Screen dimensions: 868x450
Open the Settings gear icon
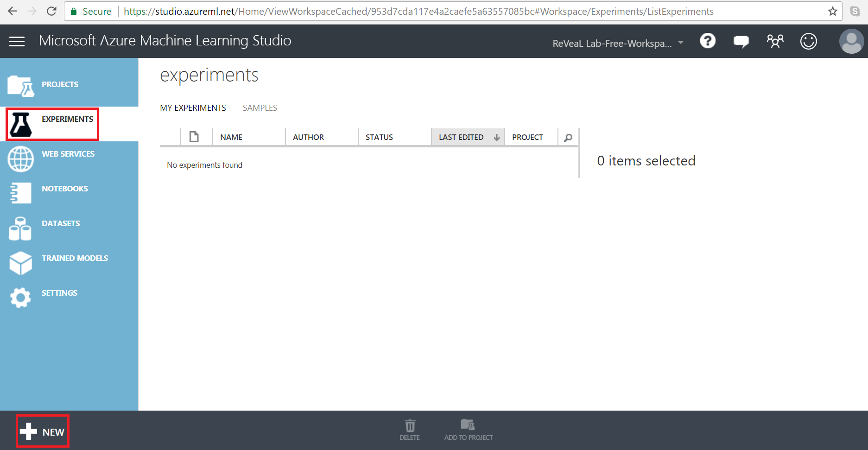pyautogui.click(x=20, y=298)
